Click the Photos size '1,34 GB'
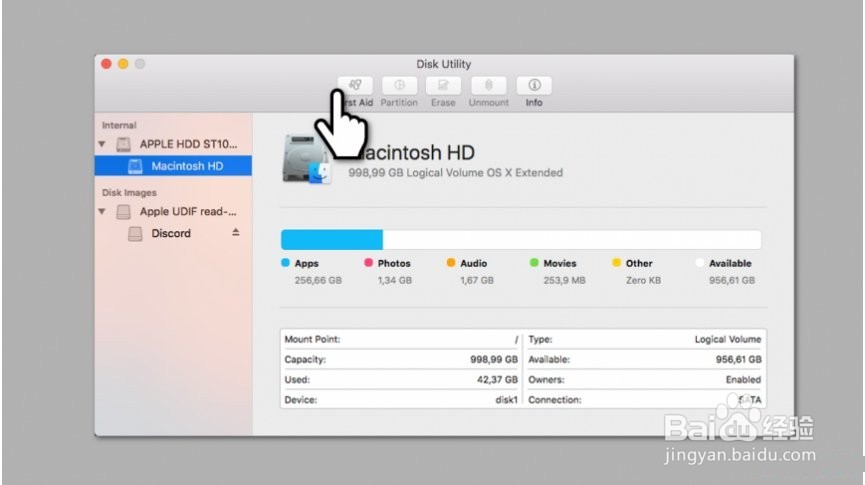This screenshot has height=485, width=865. pos(394,280)
